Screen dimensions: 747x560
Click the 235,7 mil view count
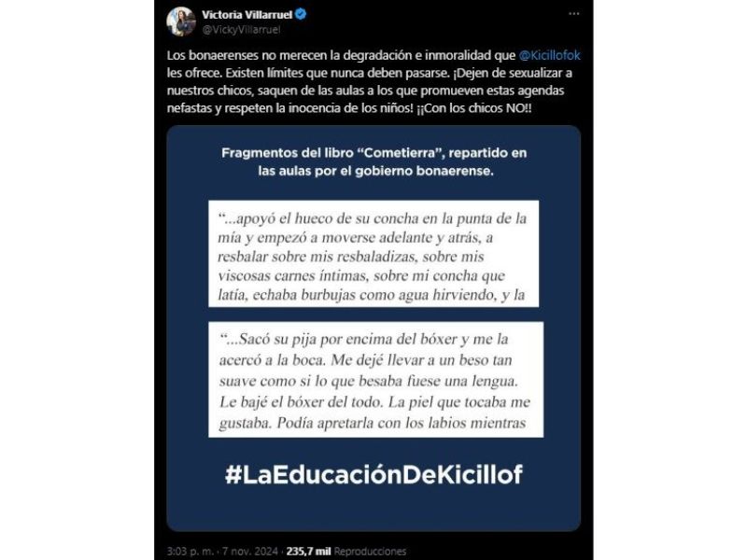click(309, 552)
